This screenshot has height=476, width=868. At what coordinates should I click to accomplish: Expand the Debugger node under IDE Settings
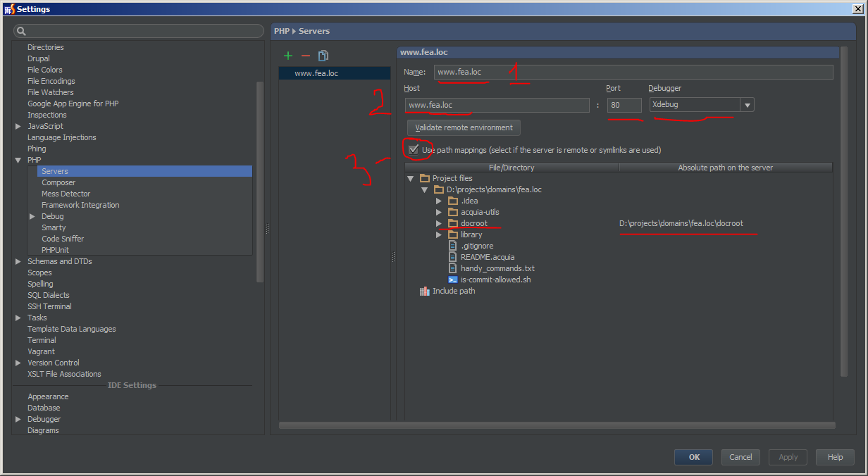pyautogui.click(x=18, y=419)
